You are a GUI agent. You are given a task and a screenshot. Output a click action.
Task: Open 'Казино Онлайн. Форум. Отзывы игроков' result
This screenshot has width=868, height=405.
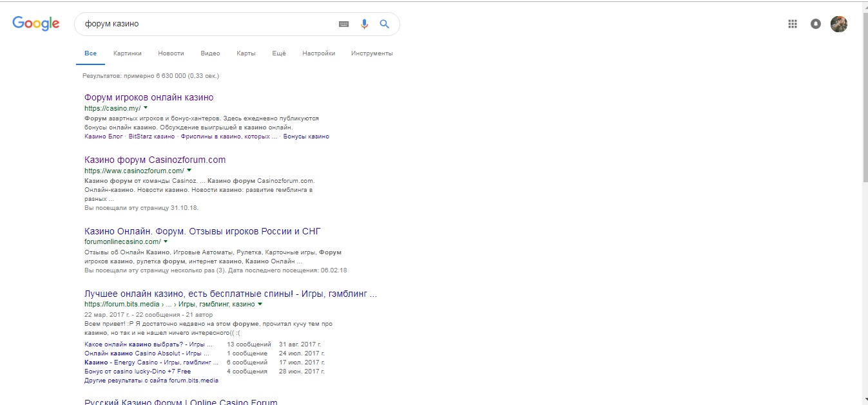(202, 231)
